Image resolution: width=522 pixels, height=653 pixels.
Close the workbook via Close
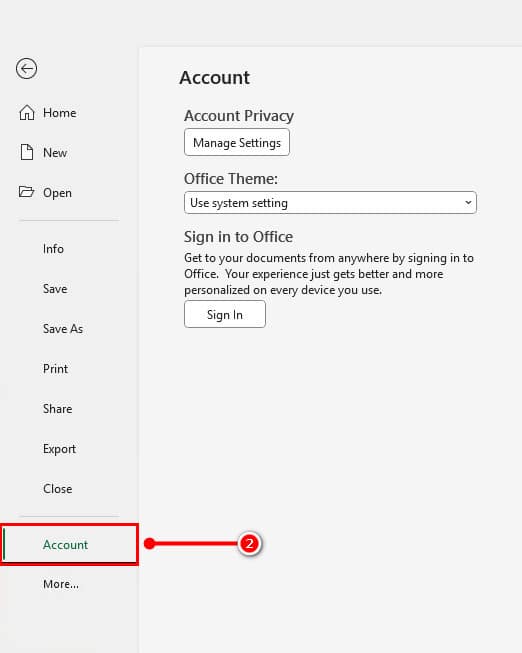click(57, 489)
